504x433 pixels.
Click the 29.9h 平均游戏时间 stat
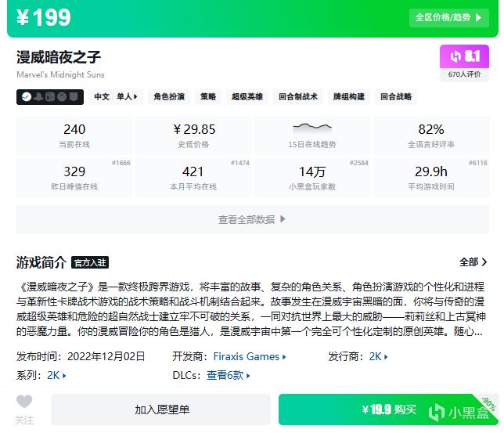431,178
